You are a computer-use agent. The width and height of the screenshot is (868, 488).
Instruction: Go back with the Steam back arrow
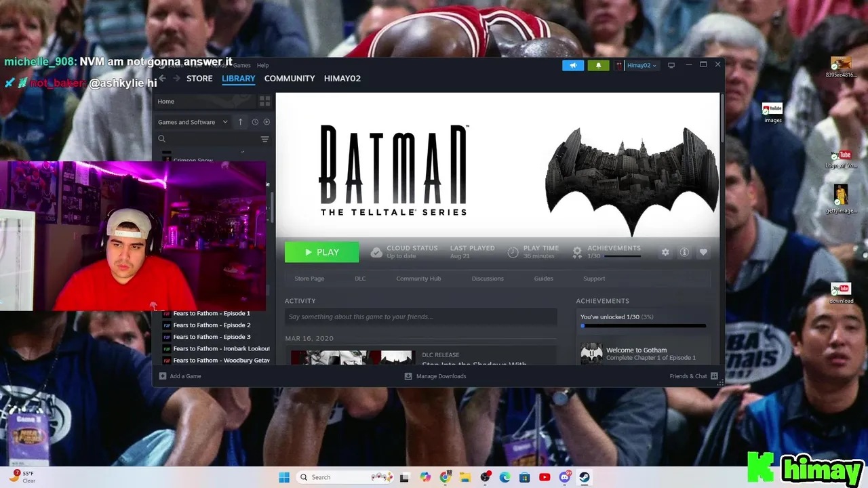(x=163, y=79)
